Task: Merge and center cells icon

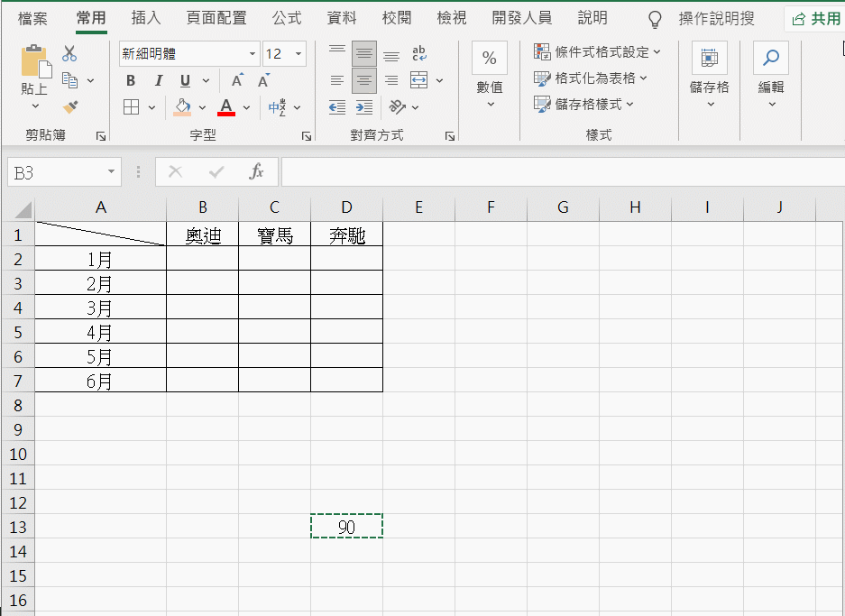Action: pyautogui.click(x=418, y=80)
